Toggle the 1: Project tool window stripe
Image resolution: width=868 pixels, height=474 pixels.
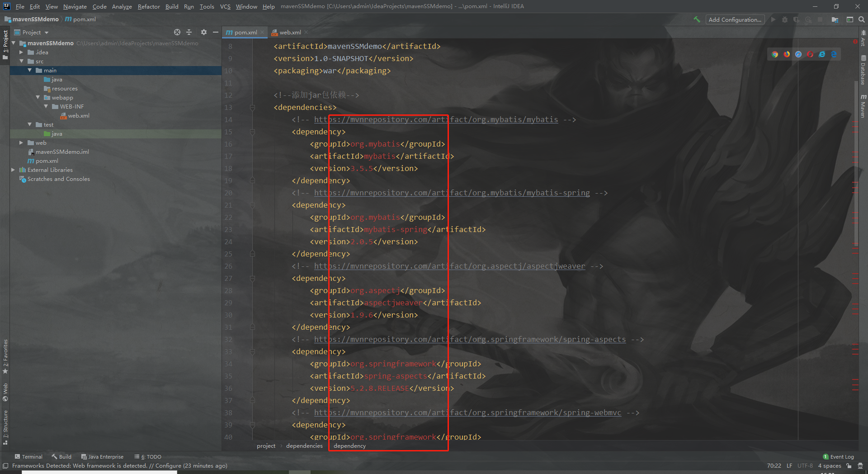pos(5,44)
